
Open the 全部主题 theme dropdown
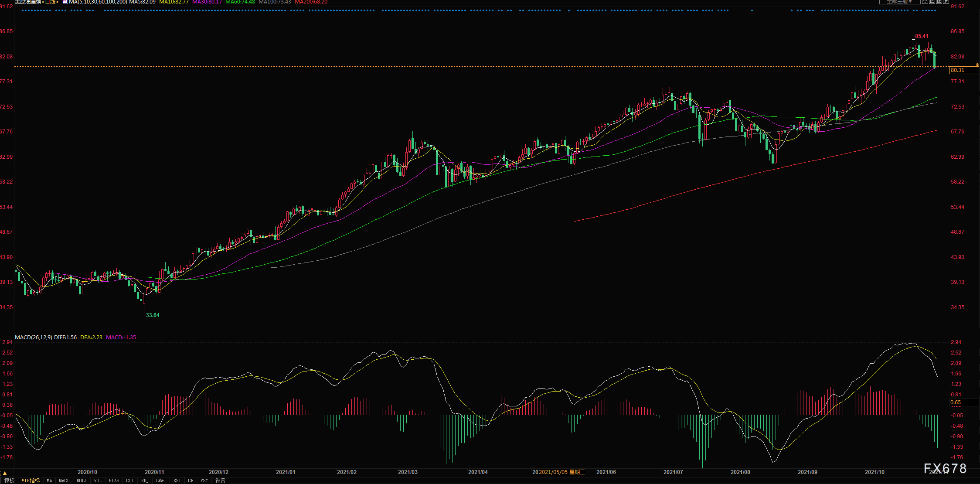pos(900,2)
